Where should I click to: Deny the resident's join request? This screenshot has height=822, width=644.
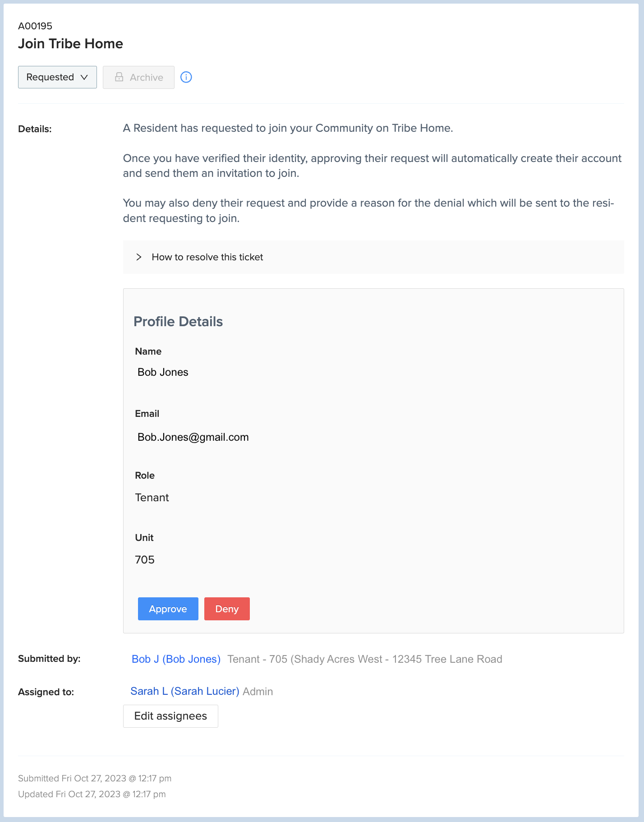[227, 609]
